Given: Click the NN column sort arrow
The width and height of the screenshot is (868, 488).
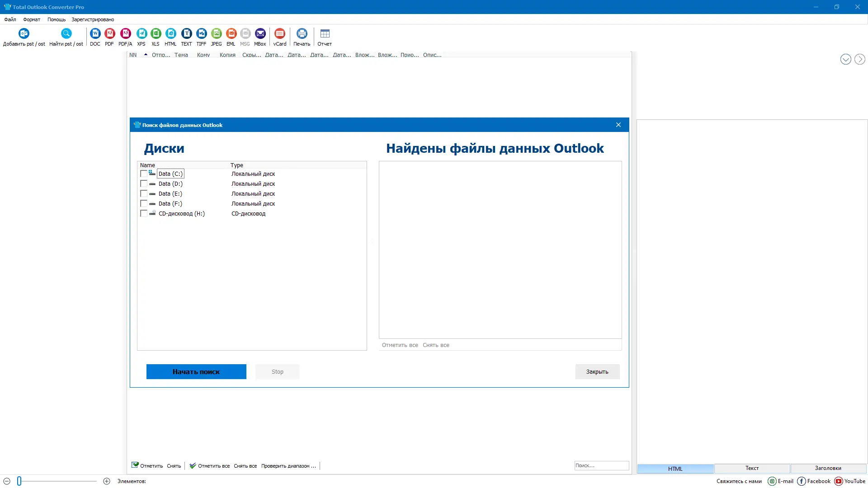Looking at the screenshot, I should 146,55.
